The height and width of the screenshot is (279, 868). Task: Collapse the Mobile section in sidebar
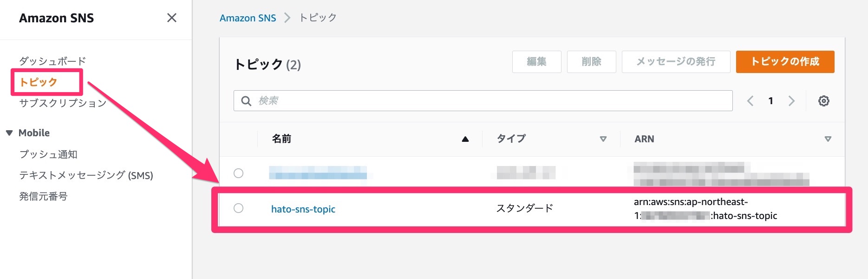click(x=9, y=133)
